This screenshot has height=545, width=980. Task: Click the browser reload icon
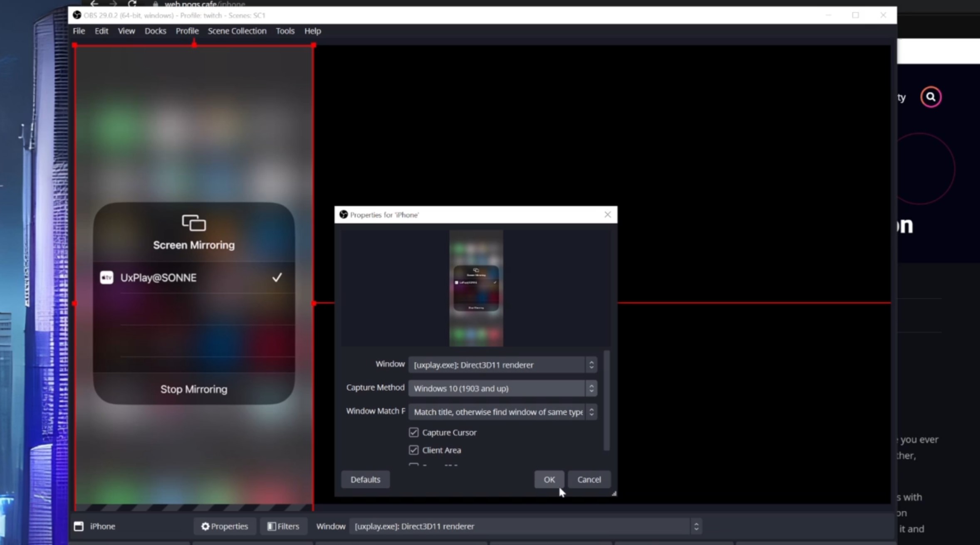pos(132,4)
